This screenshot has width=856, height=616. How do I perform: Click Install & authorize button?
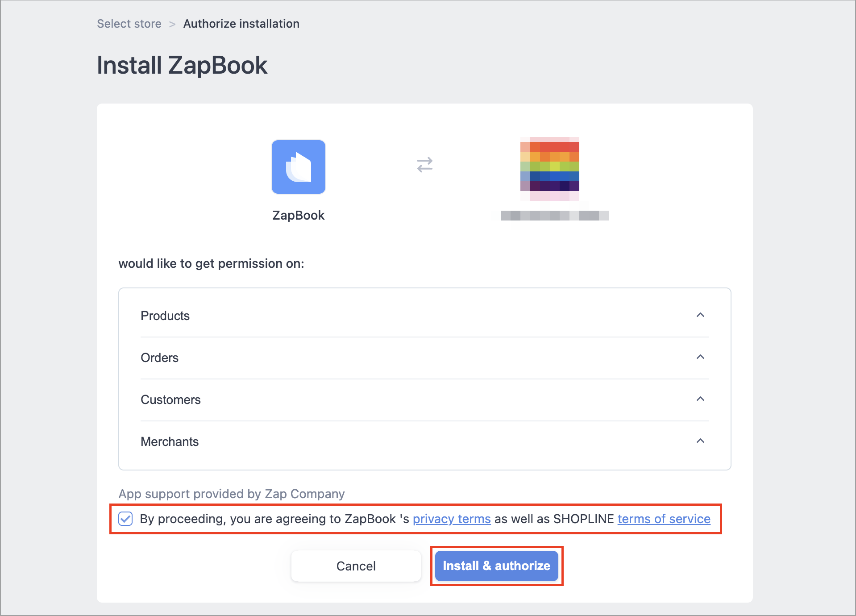496,566
